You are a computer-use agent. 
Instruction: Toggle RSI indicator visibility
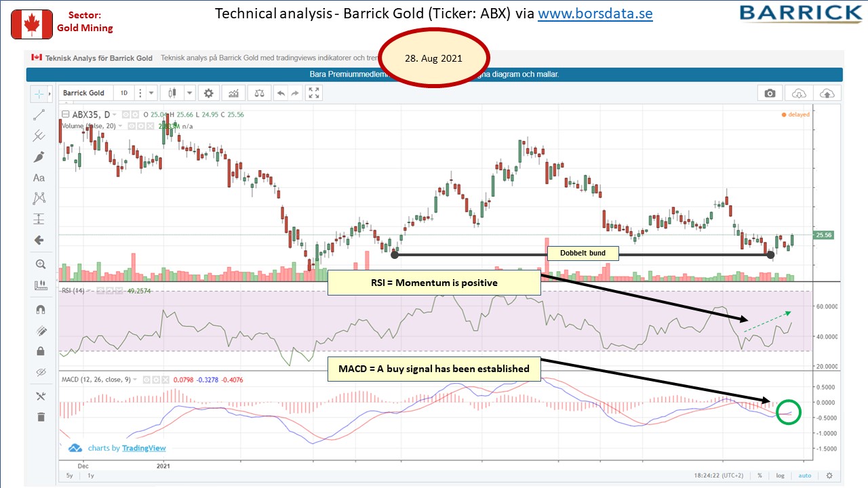[x=101, y=291]
